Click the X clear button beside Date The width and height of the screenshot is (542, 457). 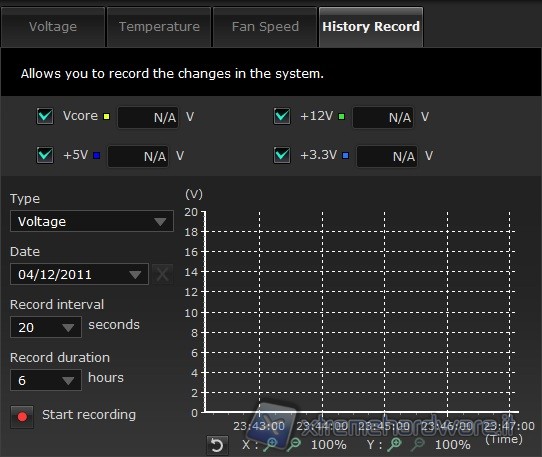pos(162,274)
